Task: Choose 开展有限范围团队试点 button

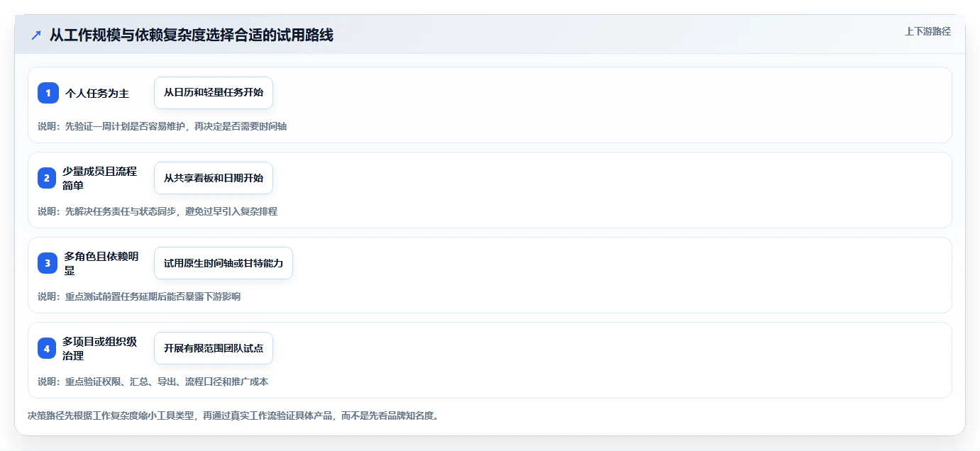Action: [x=214, y=348]
